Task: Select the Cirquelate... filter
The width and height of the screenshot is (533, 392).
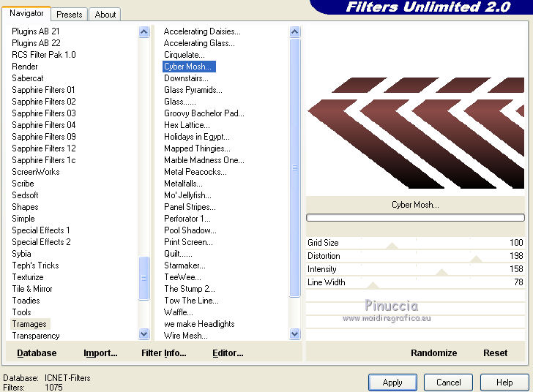Action: click(184, 55)
